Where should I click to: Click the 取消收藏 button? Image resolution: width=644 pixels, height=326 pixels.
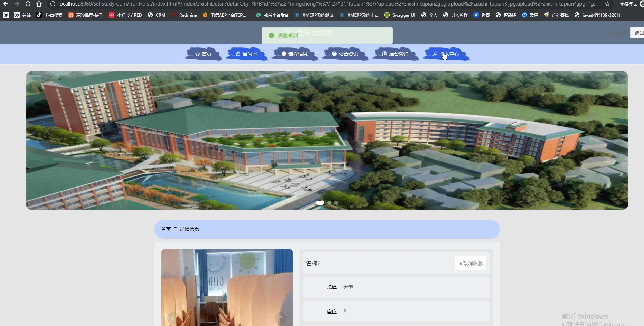click(x=471, y=263)
